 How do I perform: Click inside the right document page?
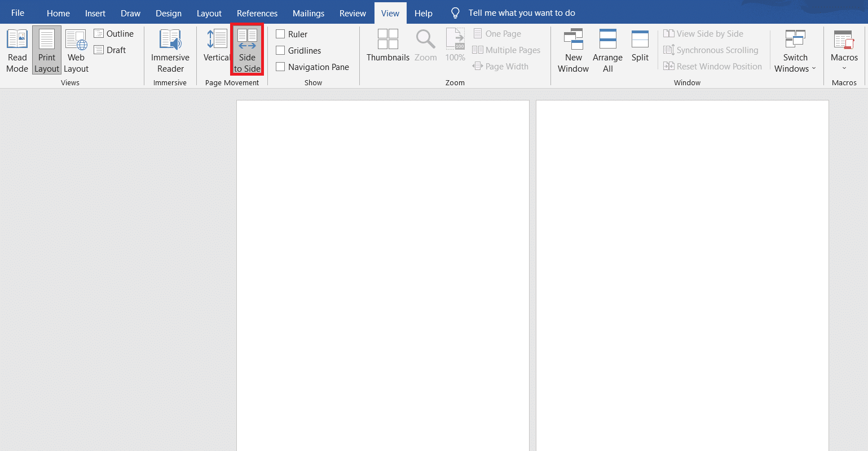coord(682,275)
